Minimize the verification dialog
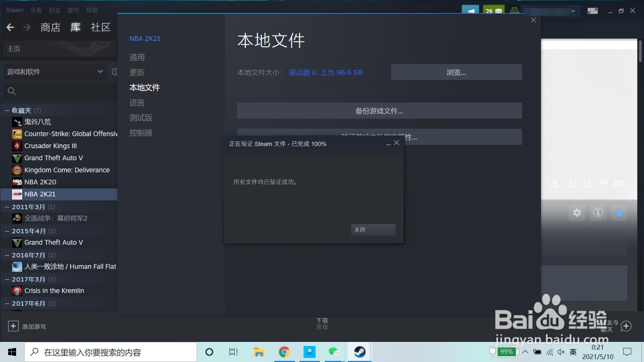 click(388, 144)
